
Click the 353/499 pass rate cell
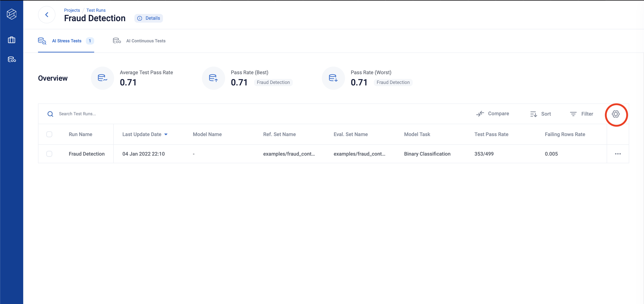[x=484, y=154]
